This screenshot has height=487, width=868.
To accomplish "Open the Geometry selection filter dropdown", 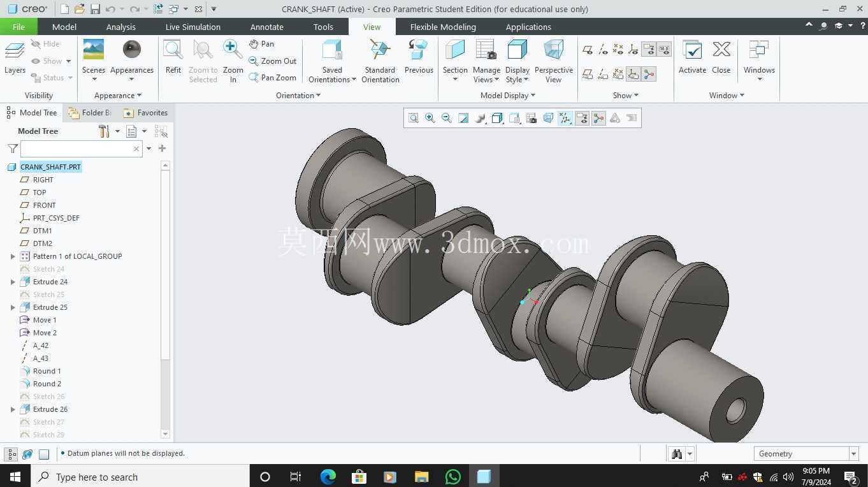I will coord(853,454).
